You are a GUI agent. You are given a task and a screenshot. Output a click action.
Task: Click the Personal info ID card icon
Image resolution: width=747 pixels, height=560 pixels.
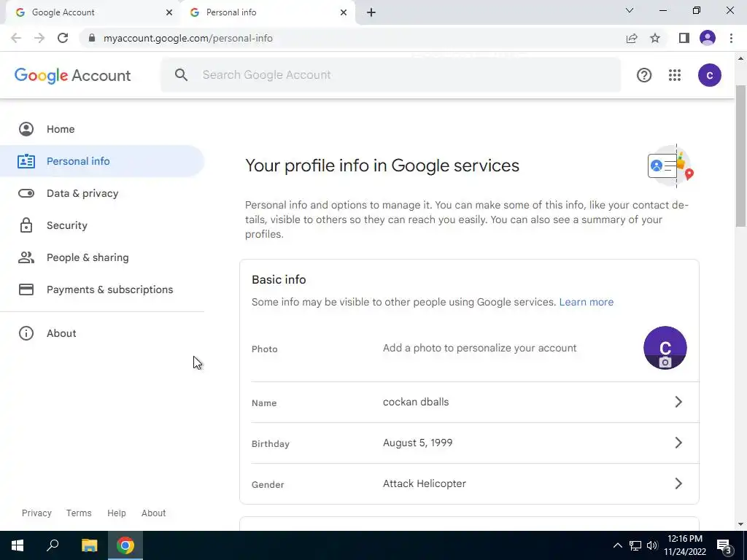click(x=26, y=161)
